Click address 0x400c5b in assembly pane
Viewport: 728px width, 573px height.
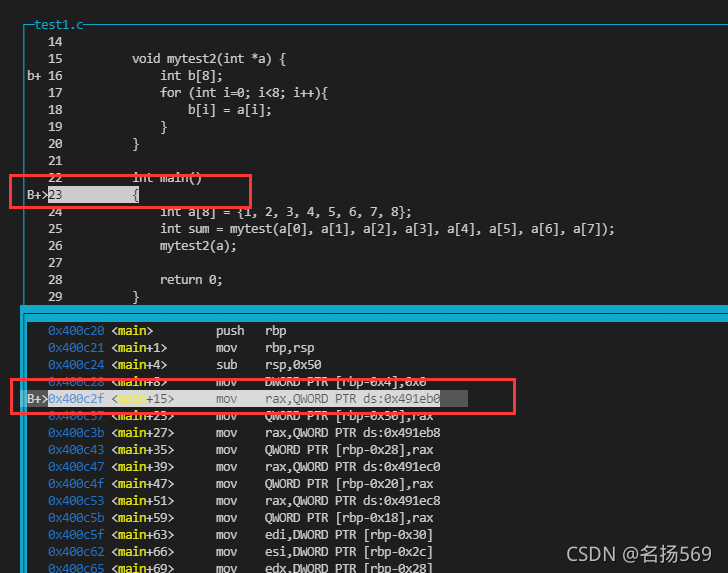pyautogui.click(x=76, y=518)
